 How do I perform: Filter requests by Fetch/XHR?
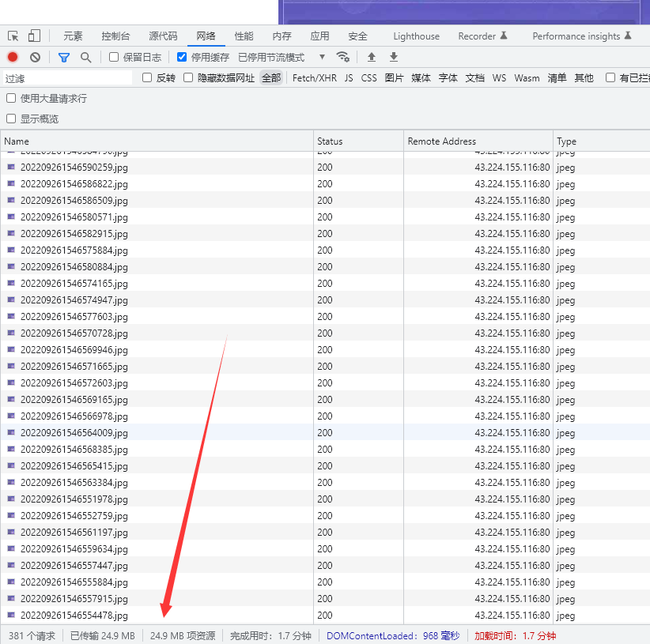[314, 77]
